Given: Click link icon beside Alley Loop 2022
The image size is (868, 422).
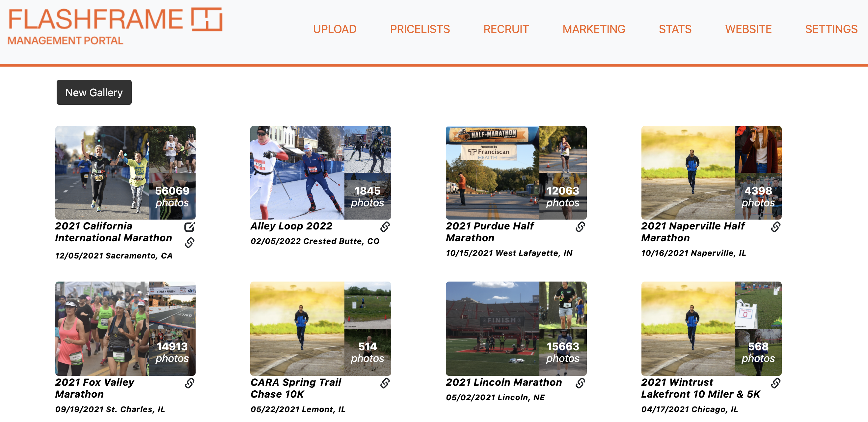Looking at the screenshot, I should point(385,227).
